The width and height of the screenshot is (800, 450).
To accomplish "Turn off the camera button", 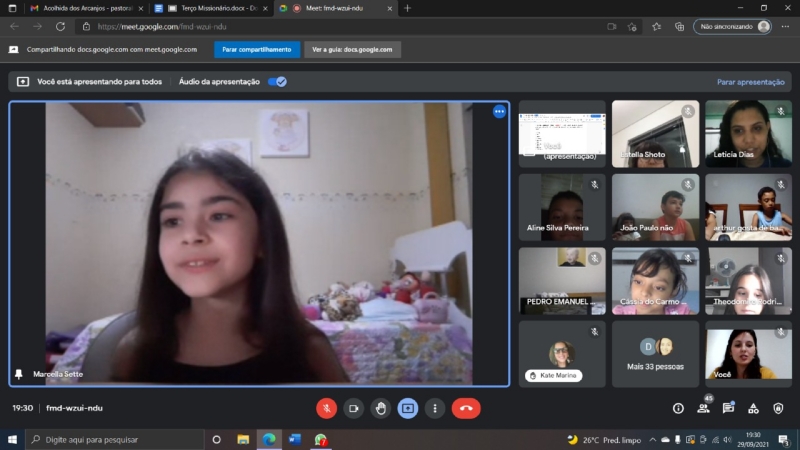I will [353, 408].
